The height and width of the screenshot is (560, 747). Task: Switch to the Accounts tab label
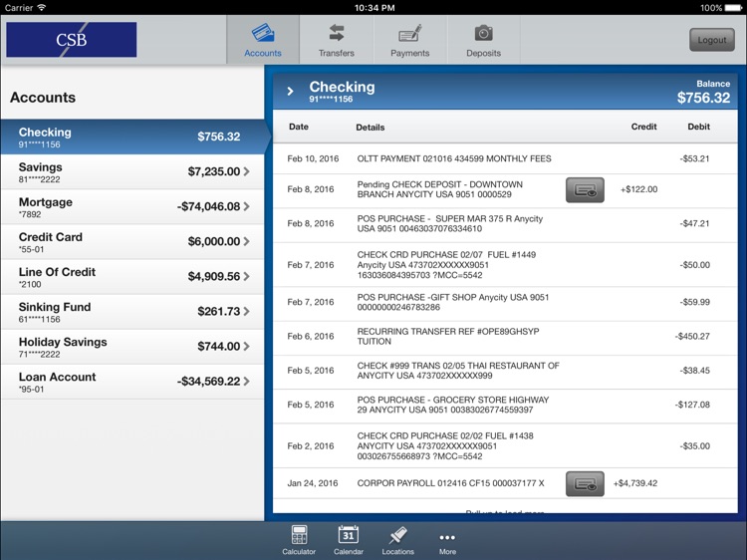263,53
